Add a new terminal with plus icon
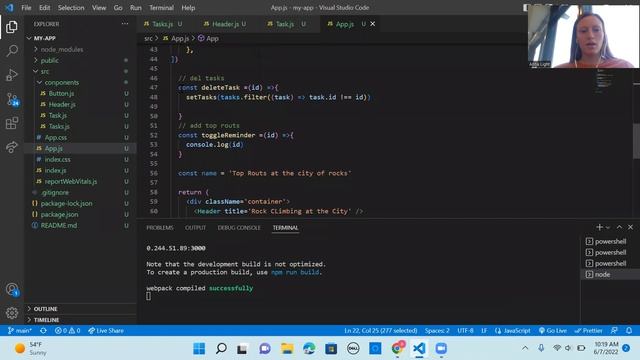This screenshot has width=640, height=360. point(599,227)
